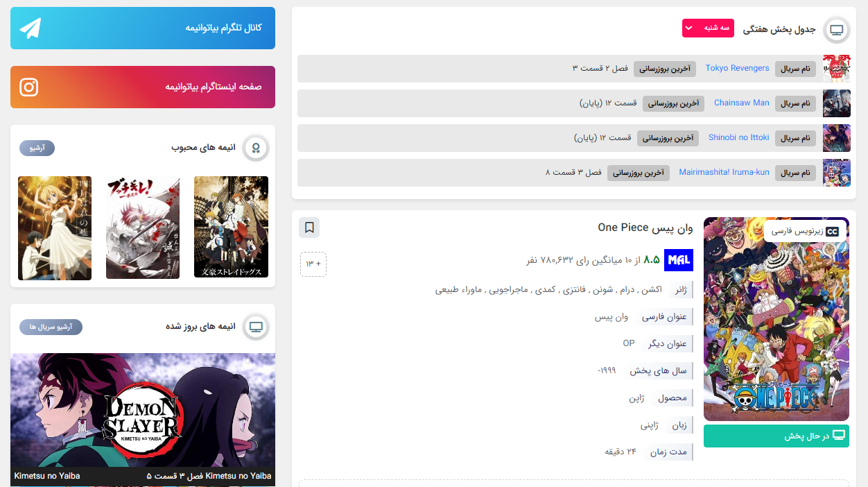Screen dimensions: 868x487
Task: Expand the +13 age rating box
Action: coord(313,264)
